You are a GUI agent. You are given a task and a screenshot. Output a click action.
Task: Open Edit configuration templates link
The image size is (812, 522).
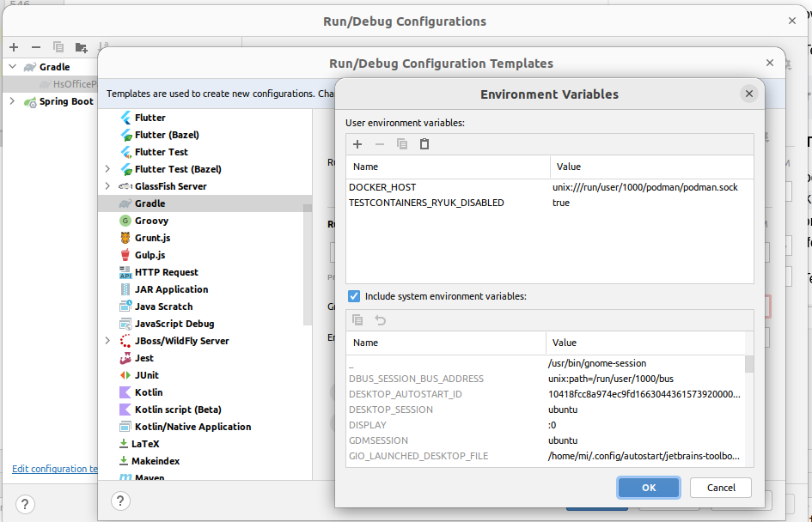(x=55, y=468)
